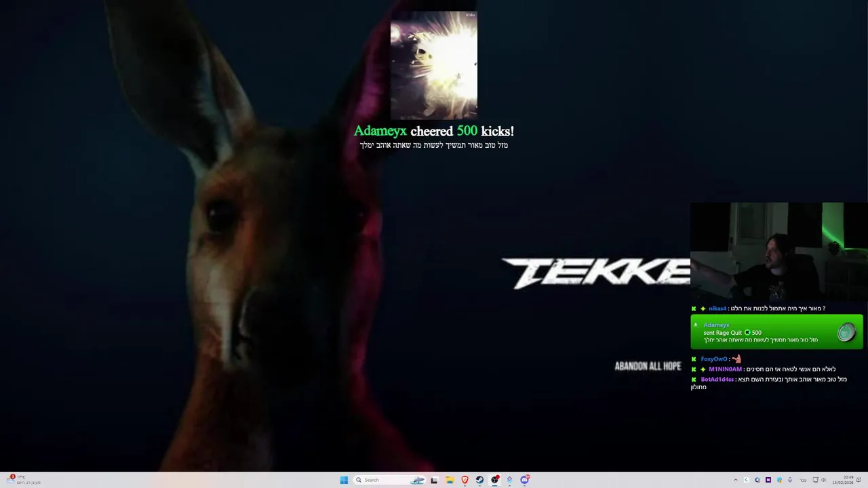
Task: Click the Tekken logo in the game
Action: (x=595, y=273)
